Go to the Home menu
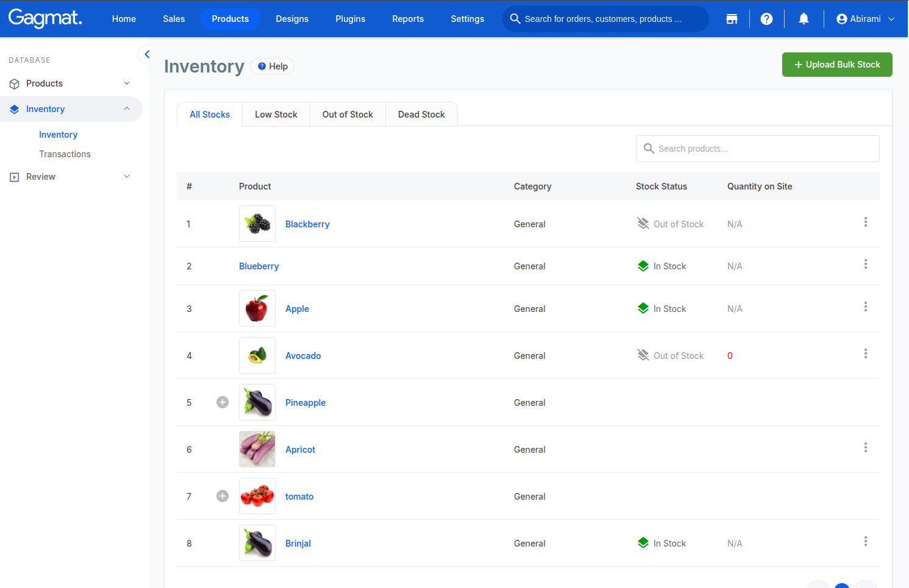 click(x=124, y=19)
